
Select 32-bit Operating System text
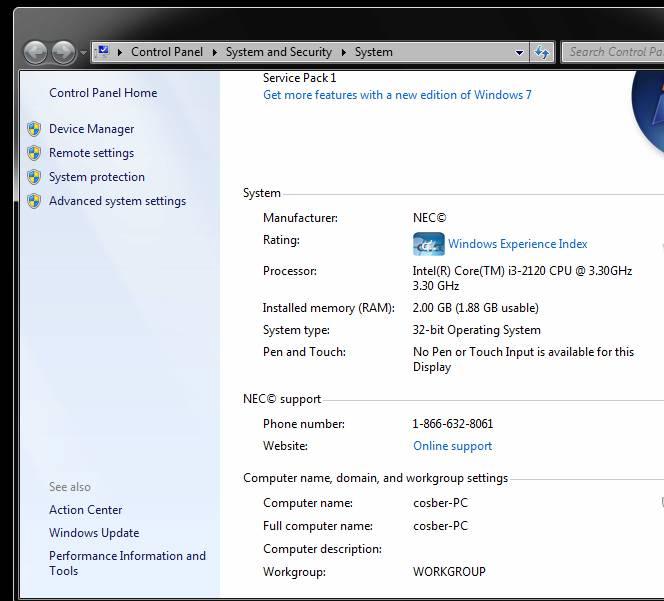476,330
